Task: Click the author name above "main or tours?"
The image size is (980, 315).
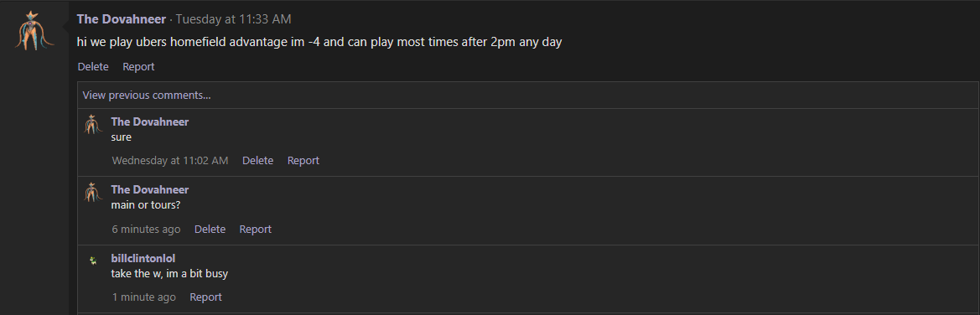Action: pyautogui.click(x=149, y=190)
